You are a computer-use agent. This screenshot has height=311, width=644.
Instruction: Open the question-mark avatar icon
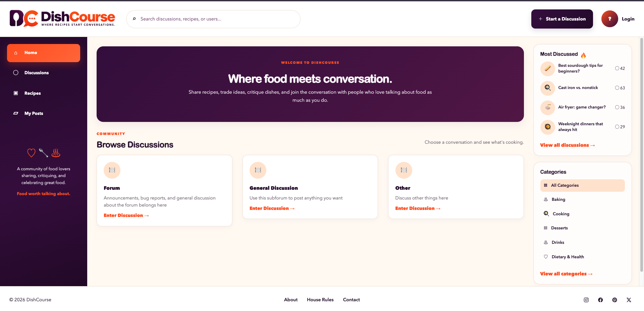609,19
